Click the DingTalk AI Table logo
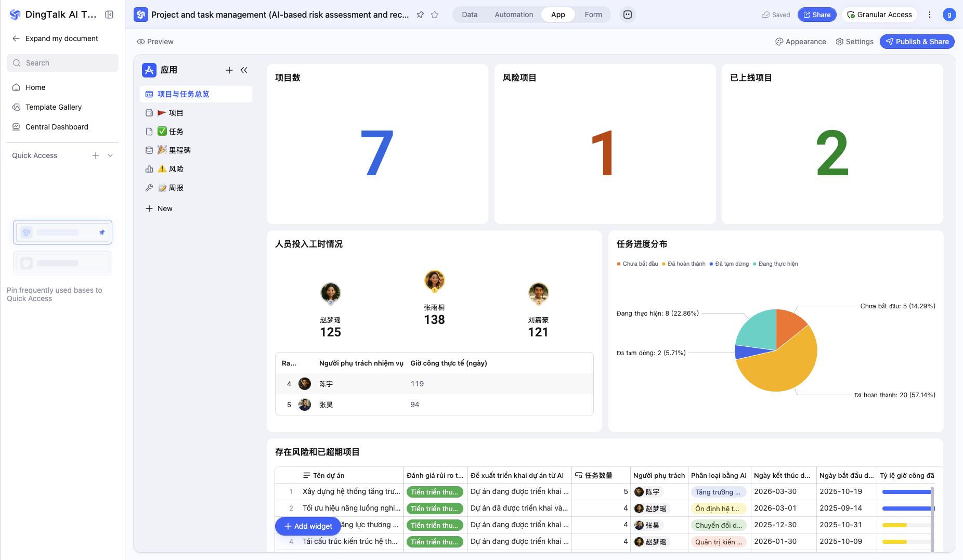The height and width of the screenshot is (560, 963). pos(15,15)
